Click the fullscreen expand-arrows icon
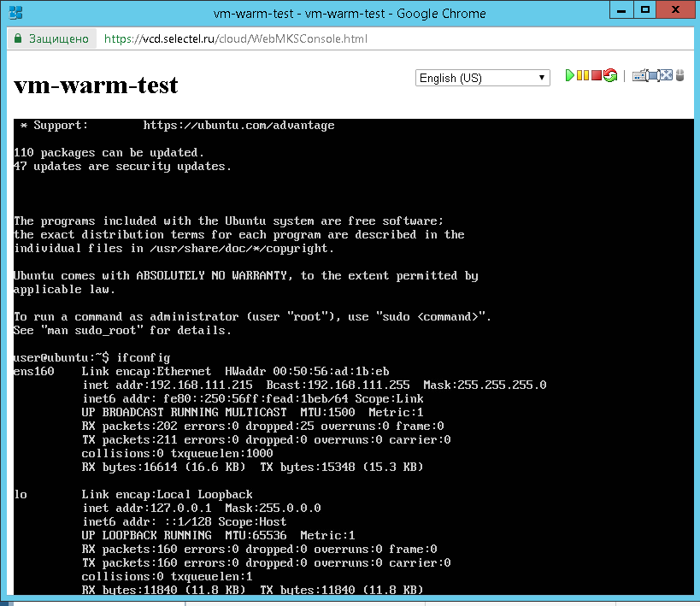The width and height of the screenshot is (700, 606). coord(666,75)
